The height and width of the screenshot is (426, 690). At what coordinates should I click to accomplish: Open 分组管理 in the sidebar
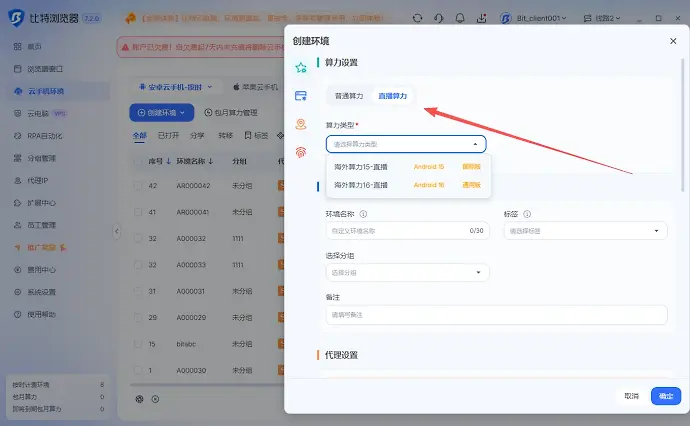click(x=35, y=158)
